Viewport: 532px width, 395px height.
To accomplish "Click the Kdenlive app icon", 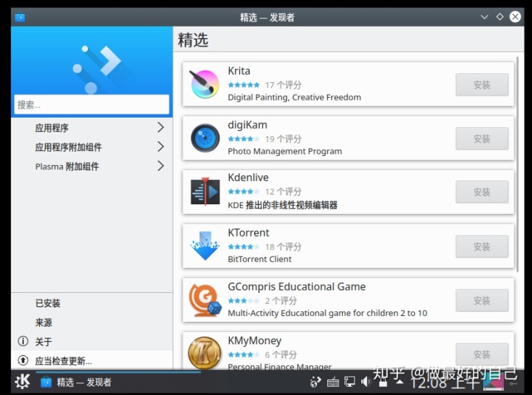I will click(205, 192).
